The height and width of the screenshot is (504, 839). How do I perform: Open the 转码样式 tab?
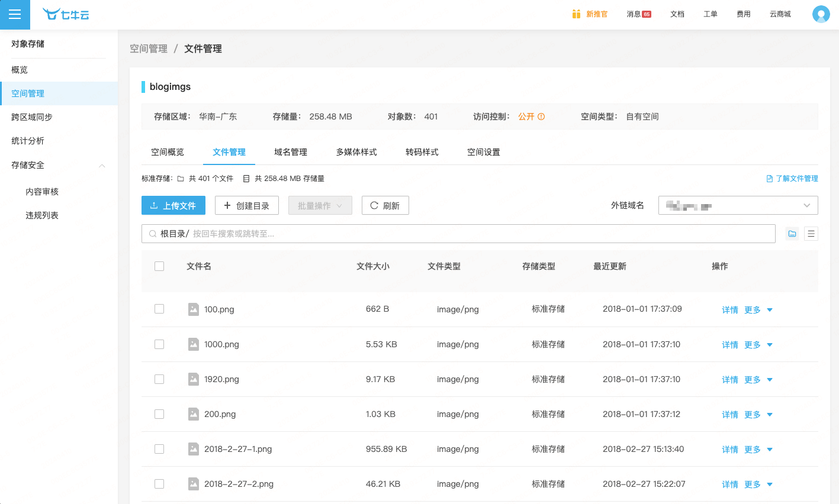point(422,152)
